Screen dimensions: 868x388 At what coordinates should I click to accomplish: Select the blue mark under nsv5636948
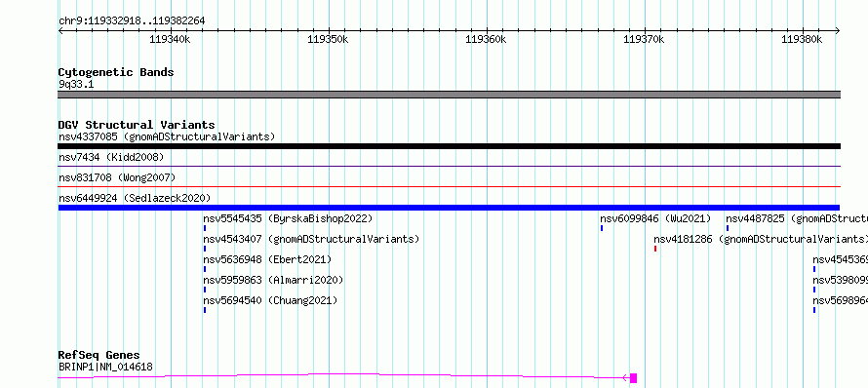[x=205, y=269]
